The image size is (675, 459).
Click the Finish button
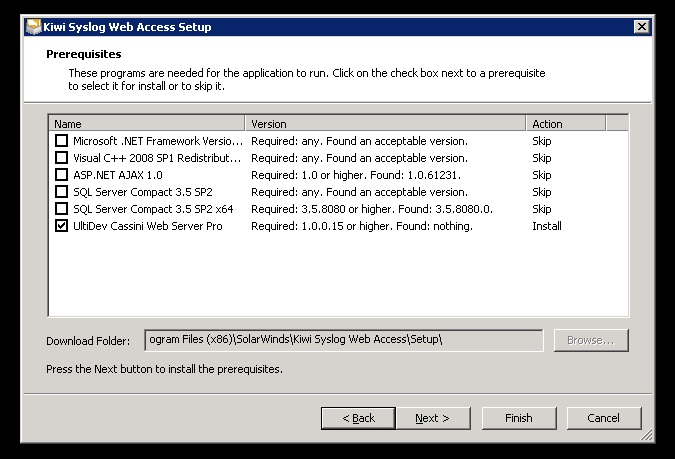pos(519,418)
